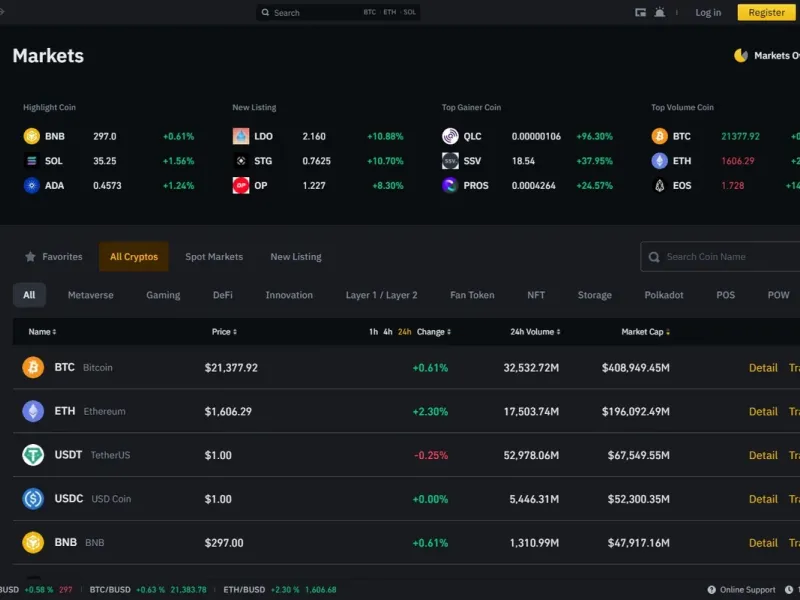Click the magnifier icon in Search Coin Name box
Screen dimensions: 800x600
pyautogui.click(x=654, y=257)
